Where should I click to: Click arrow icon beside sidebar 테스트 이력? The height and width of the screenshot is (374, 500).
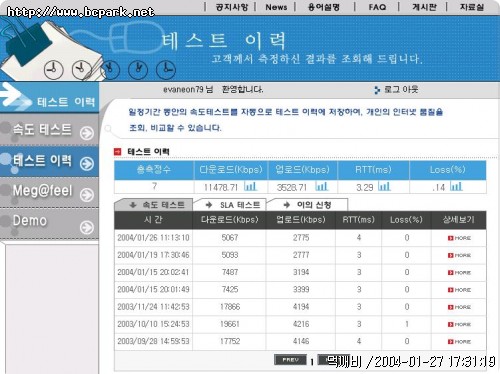tap(87, 164)
